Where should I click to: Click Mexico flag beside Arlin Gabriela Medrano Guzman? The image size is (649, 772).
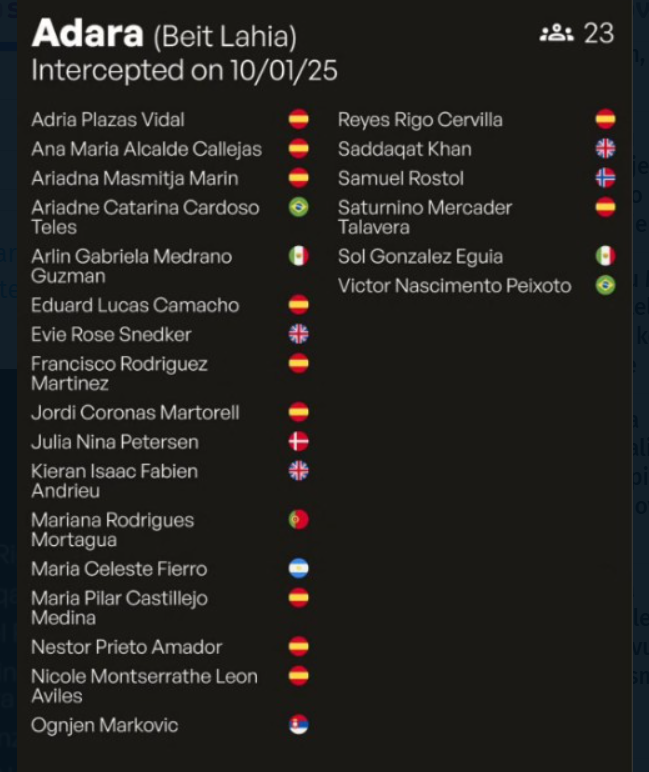pyautogui.click(x=298, y=257)
